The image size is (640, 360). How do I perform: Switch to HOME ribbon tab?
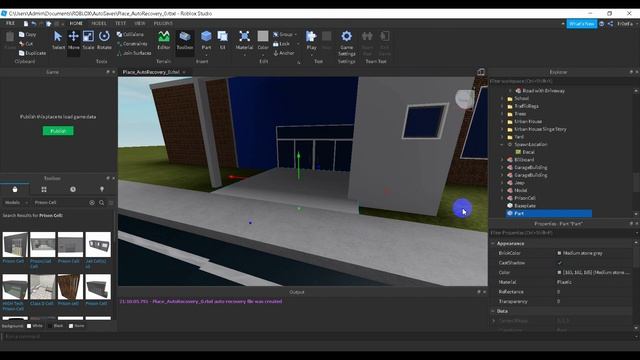[x=76, y=24]
